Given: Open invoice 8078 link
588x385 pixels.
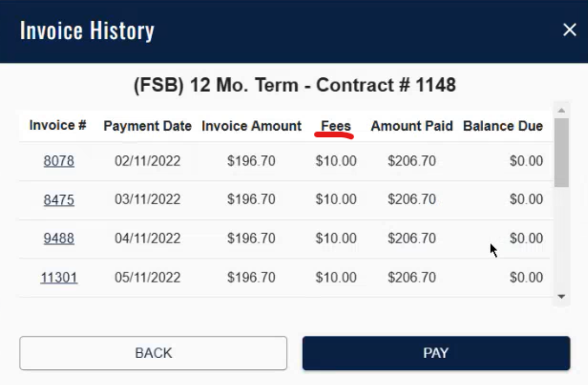Looking at the screenshot, I should coord(59,161).
